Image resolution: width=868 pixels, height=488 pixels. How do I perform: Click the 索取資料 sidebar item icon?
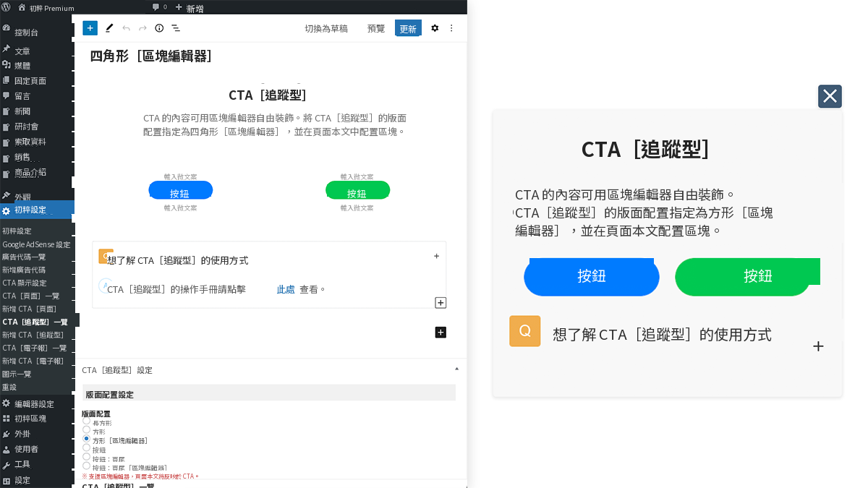tap(6, 141)
